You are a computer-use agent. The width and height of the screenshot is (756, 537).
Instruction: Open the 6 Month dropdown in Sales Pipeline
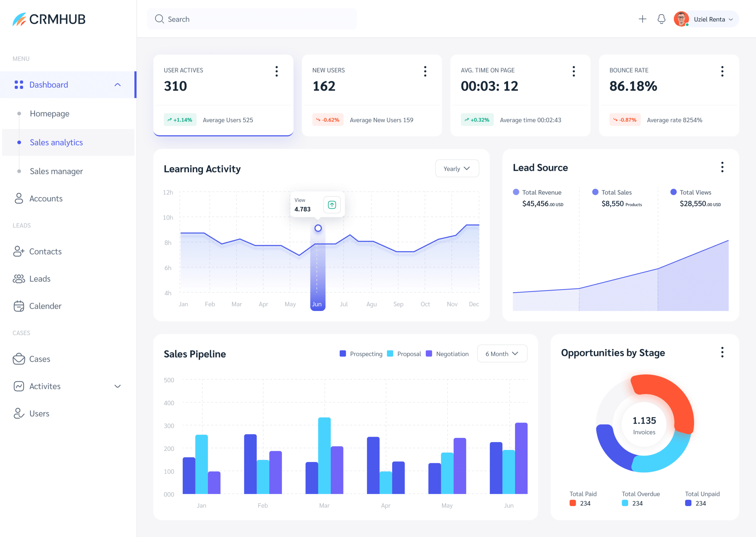tap(501, 353)
